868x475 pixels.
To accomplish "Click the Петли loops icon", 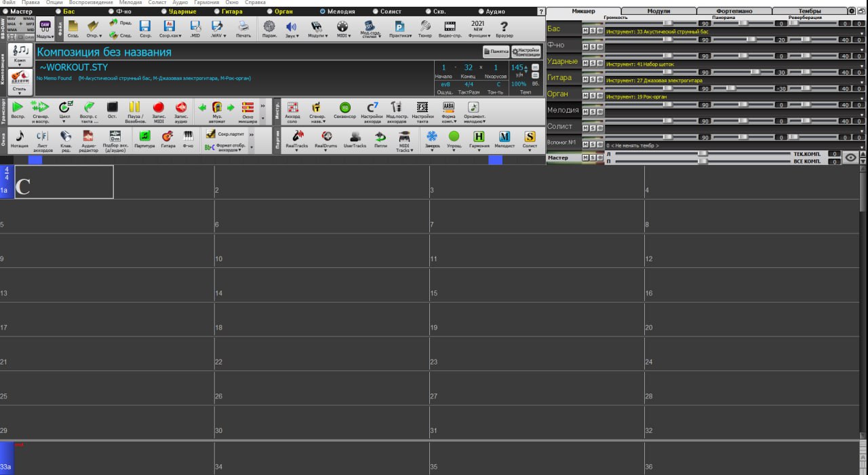I will click(x=381, y=139).
